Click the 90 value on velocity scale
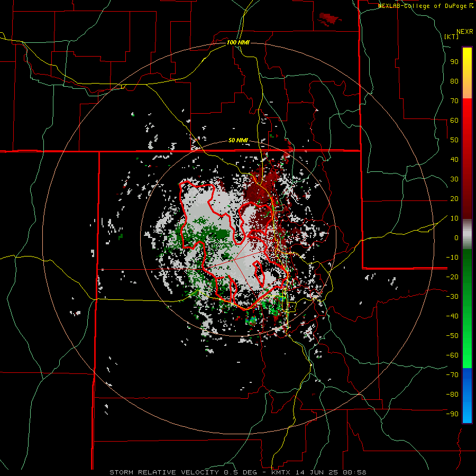 [454, 62]
